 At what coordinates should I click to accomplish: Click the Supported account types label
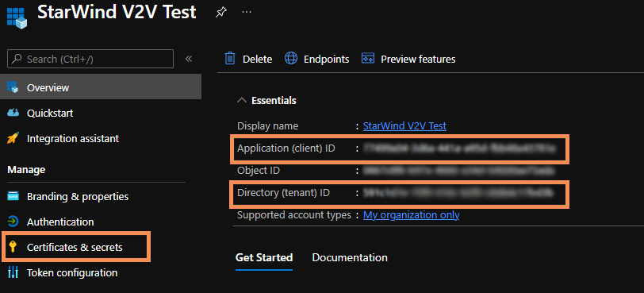tap(294, 214)
